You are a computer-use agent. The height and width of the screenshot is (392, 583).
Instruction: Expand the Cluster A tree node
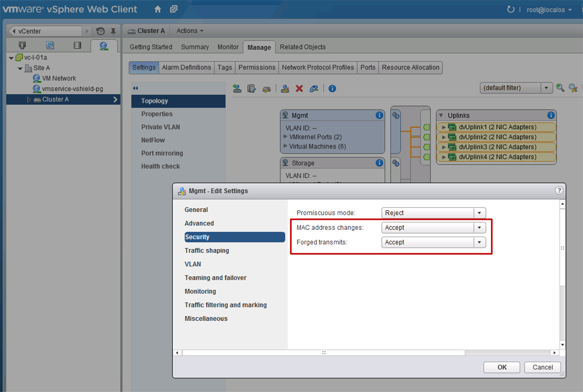(29, 99)
